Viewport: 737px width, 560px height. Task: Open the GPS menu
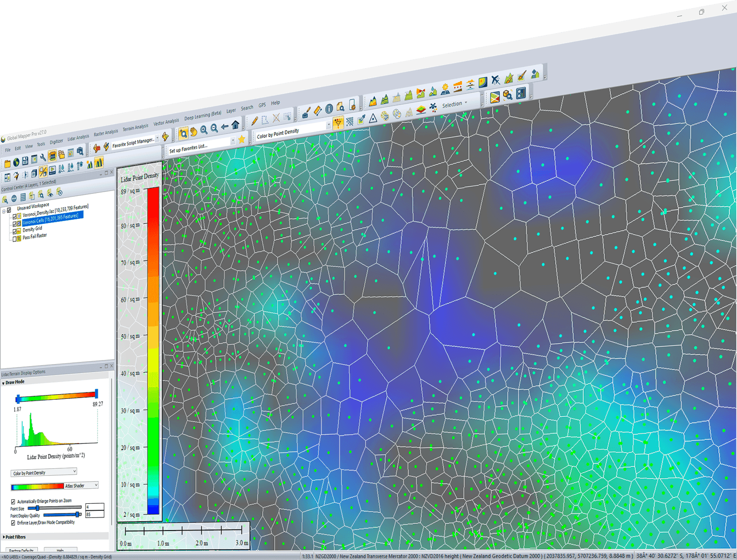pyautogui.click(x=262, y=105)
